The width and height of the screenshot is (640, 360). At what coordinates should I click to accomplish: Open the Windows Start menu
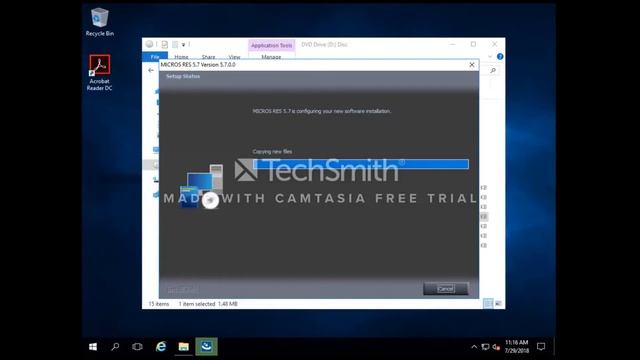point(93,347)
